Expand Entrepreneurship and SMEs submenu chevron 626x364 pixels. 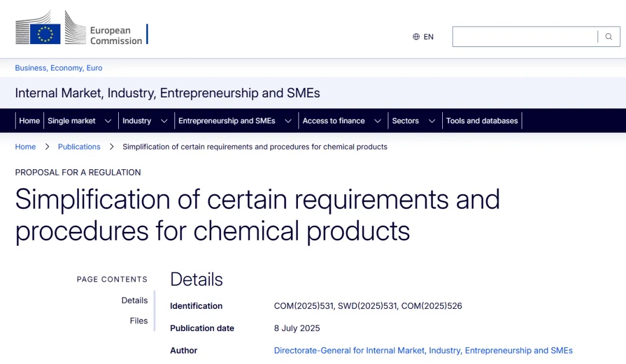288,121
